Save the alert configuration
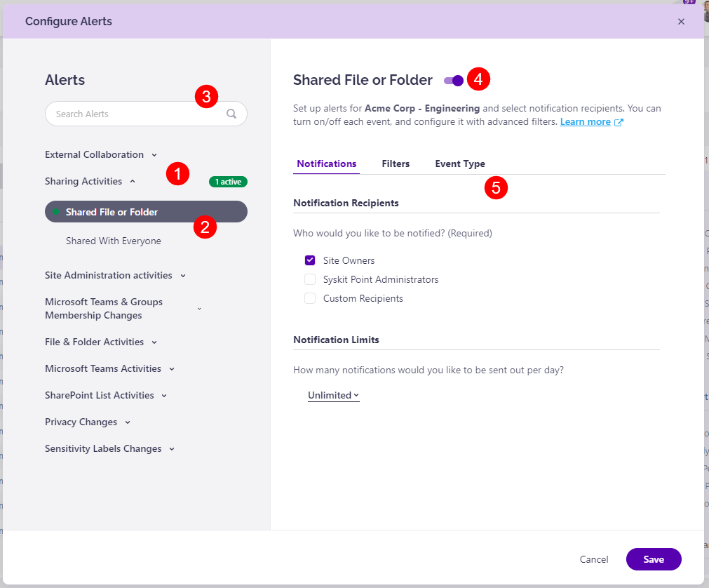 [x=653, y=559]
